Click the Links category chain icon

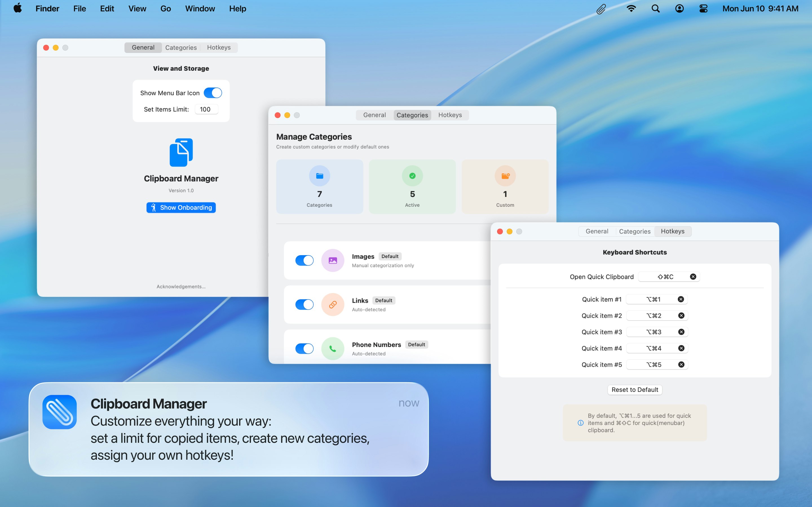pyautogui.click(x=332, y=304)
